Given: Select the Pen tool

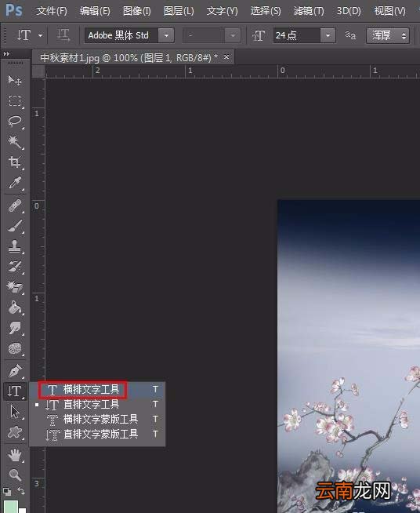Looking at the screenshot, I should pyautogui.click(x=15, y=371).
